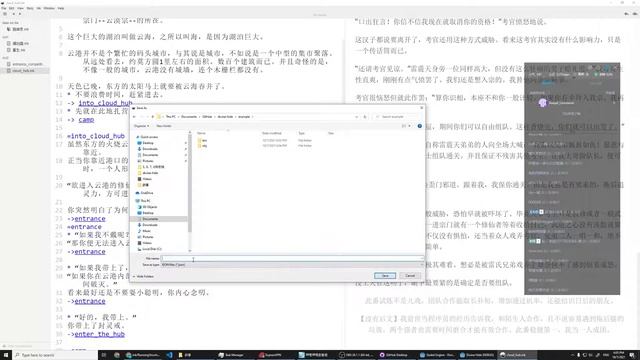This screenshot has width=640, height=360.
Task: Click Inky's step back story icon
Action: [627, 14]
